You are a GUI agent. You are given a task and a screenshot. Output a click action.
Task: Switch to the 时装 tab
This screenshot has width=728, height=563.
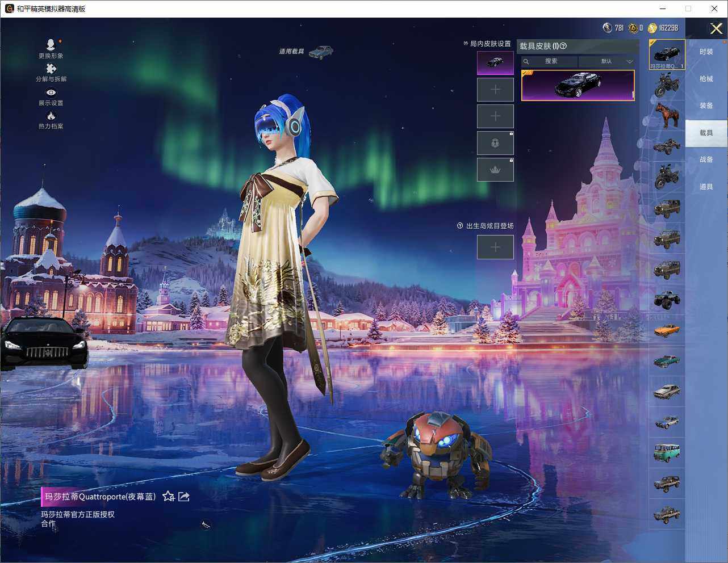(706, 52)
